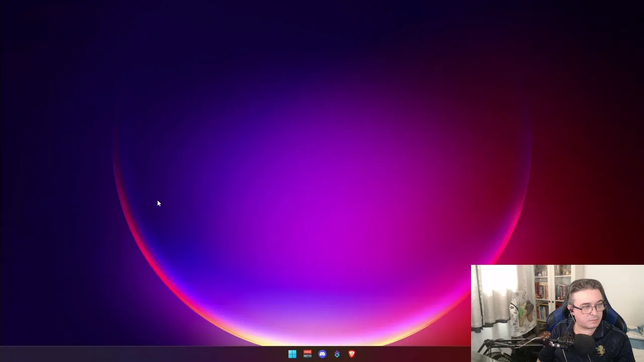This screenshot has height=362, width=644.
Task: Click the webcam overlay video feed
Action: [557, 313]
